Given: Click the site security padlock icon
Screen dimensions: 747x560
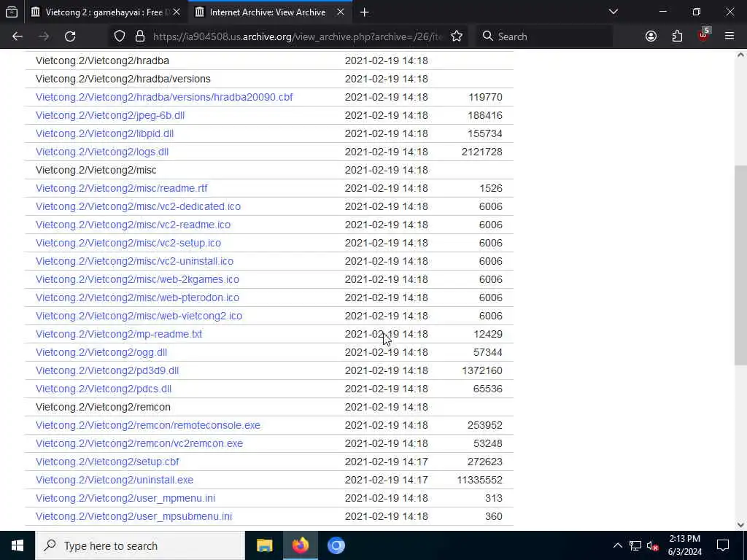Looking at the screenshot, I should click(x=139, y=36).
